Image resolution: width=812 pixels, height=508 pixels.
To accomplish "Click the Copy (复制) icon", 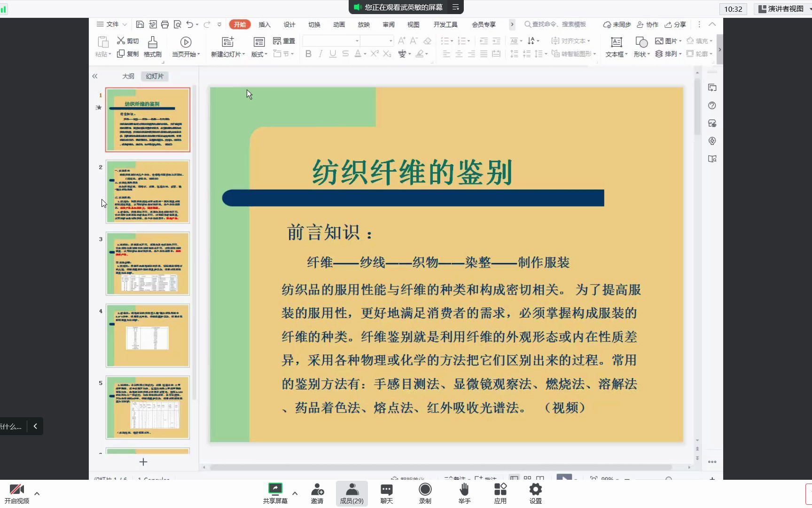I will (x=121, y=54).
